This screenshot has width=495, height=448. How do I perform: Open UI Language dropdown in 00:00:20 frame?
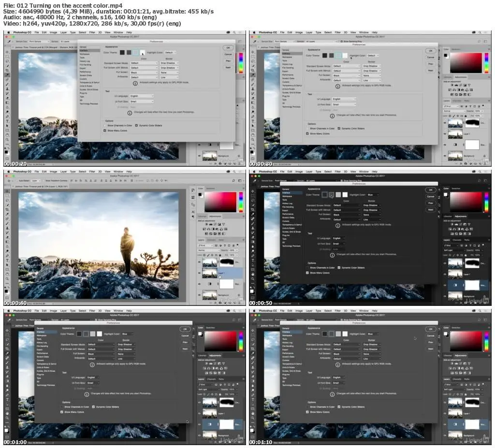tap(142, 96)
